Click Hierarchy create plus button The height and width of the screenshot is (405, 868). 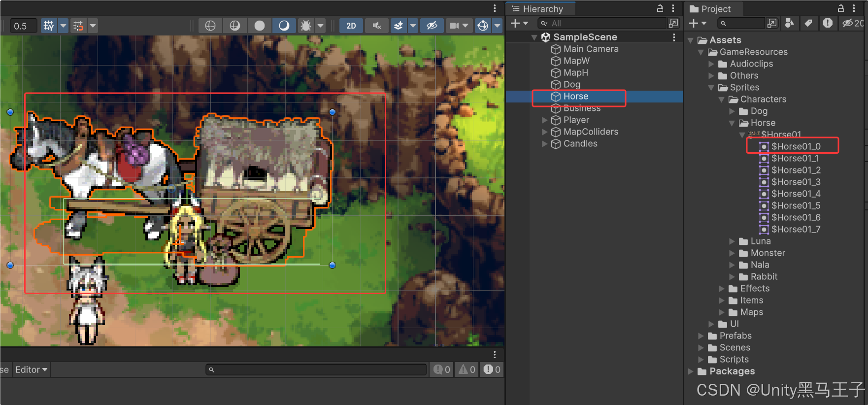click(515, 23)
